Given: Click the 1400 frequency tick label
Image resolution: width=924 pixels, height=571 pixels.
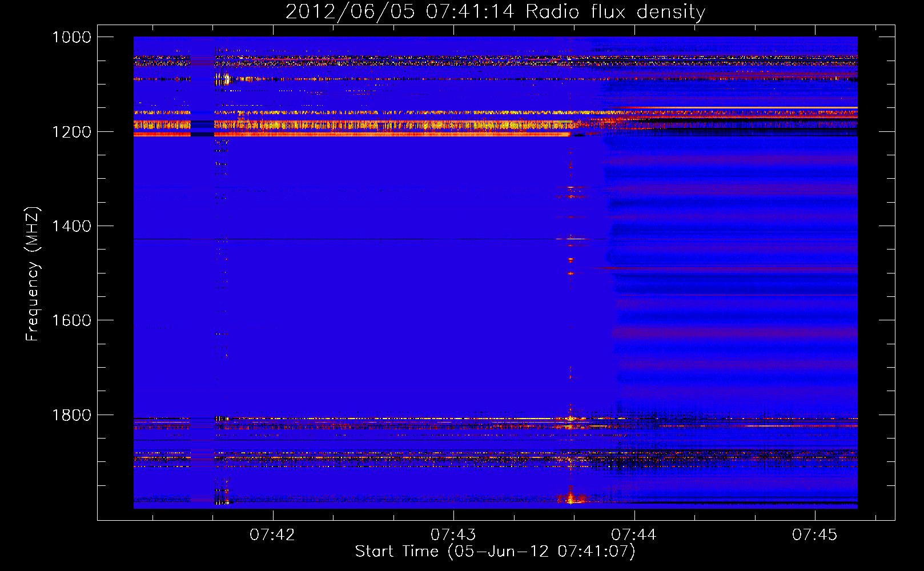Looking at the screenshot, I should [71, 226].
